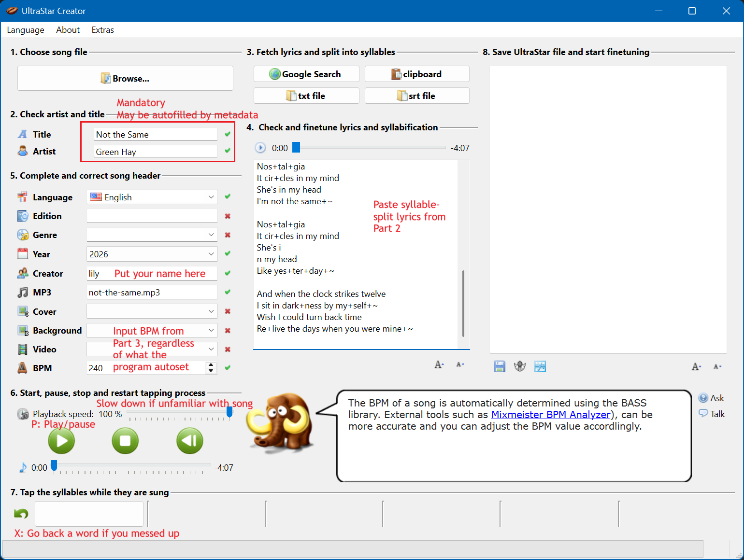Increase BPM with the stepper up arrow
The image size is (744, 560).
coord(211,364)
